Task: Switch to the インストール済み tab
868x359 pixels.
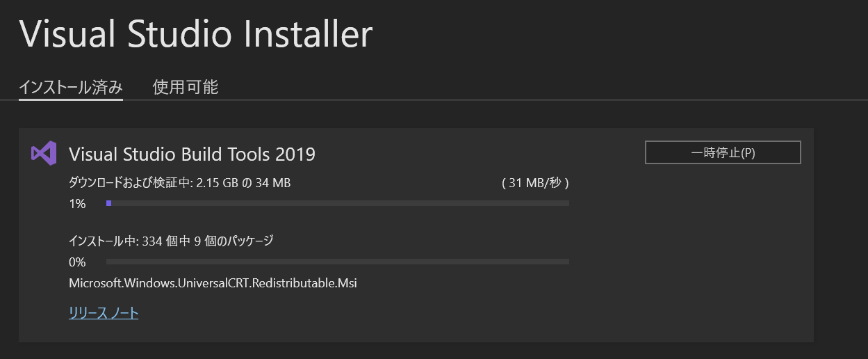Action: [71, 88]
